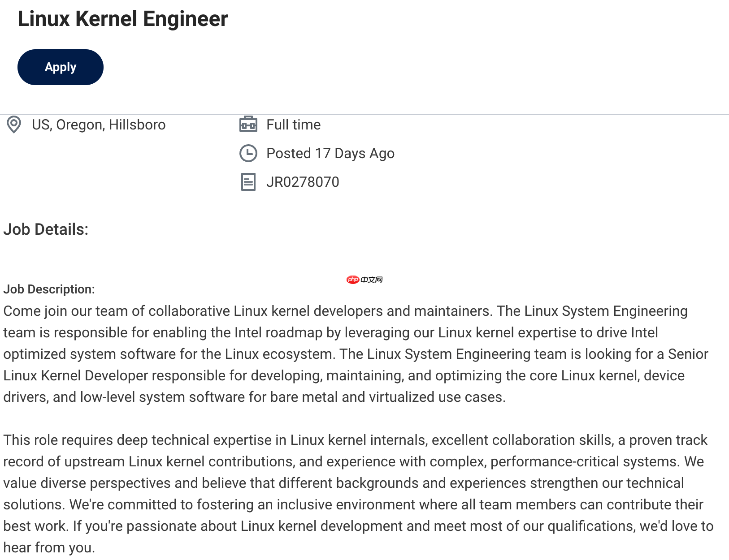Click the briefcase employment type icon

(x=248, y=124)
